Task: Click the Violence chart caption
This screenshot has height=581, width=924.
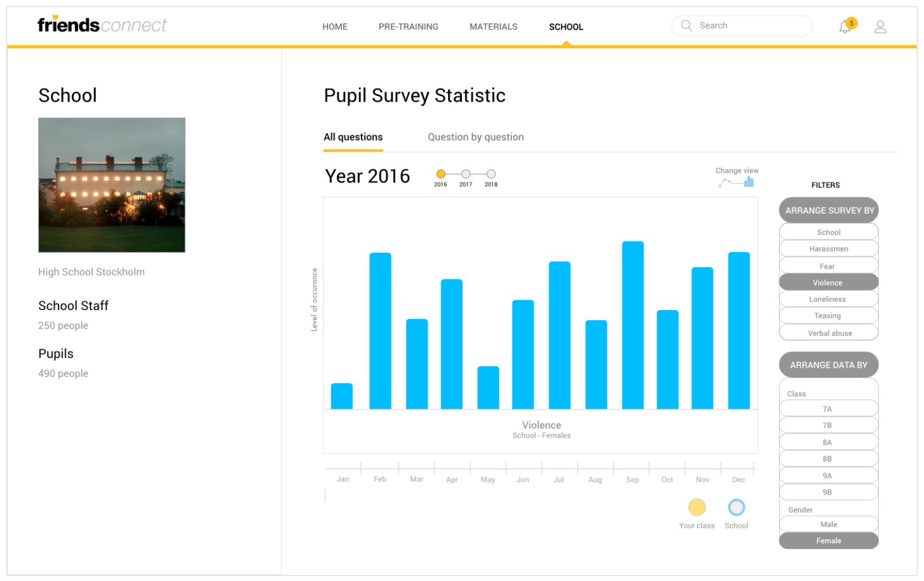Action: [x=542, y=425]
